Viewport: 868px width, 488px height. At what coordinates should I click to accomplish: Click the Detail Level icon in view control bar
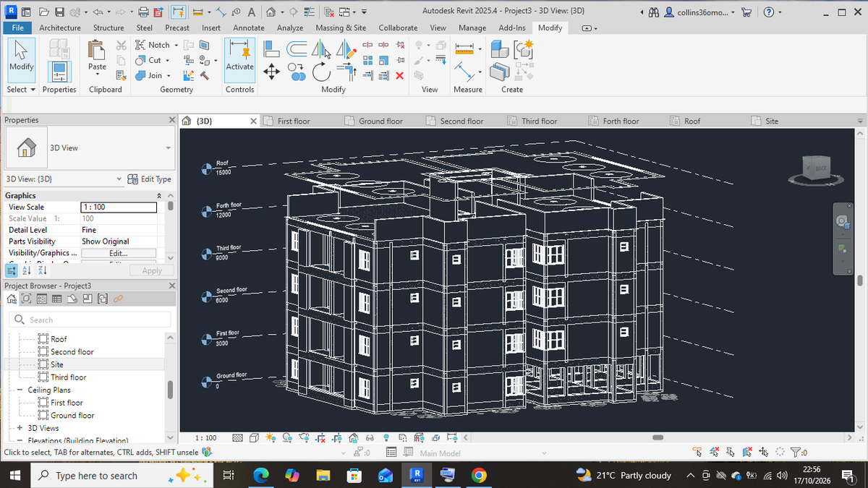click(237, 437)
